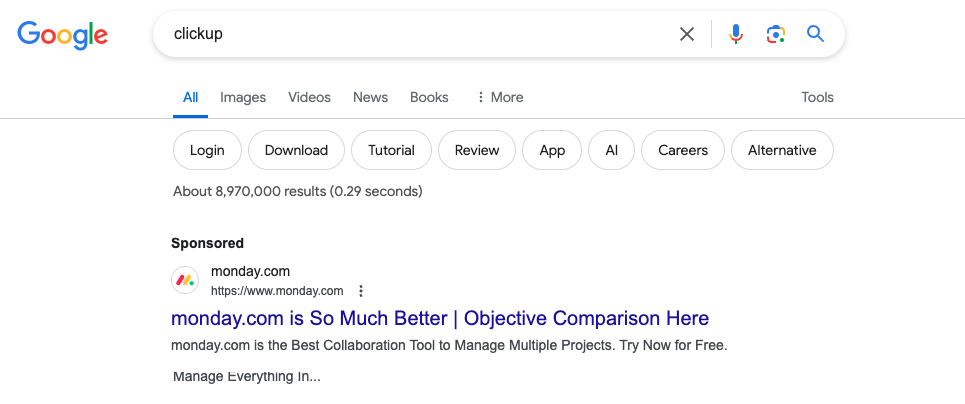This screenshot has width=965, height=404.
Task: Switch to the Images tab
Action: coord(243,97)
